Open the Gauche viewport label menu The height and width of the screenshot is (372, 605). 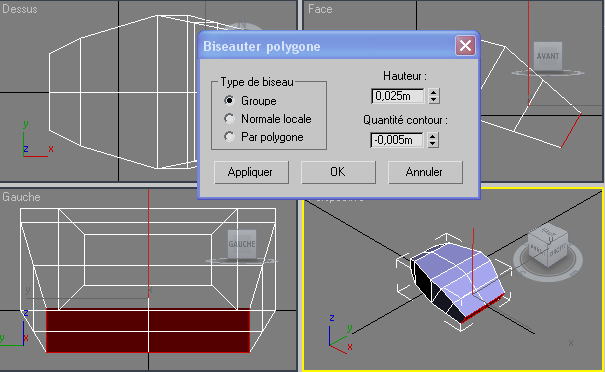(21, 197)
